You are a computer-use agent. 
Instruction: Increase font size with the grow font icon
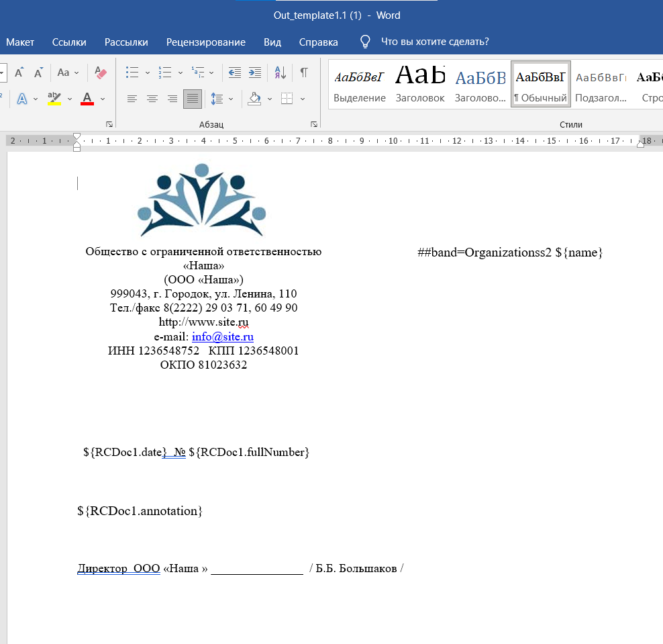[x=19, y=73]
